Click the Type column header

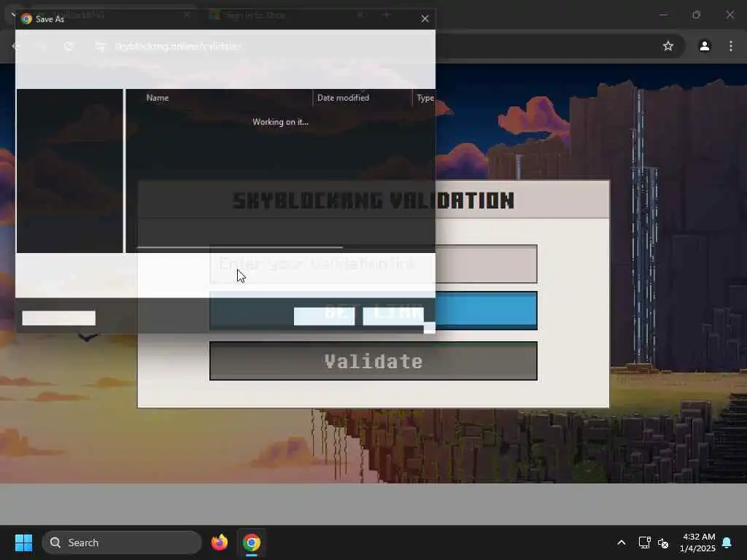(x=425, y=98)
